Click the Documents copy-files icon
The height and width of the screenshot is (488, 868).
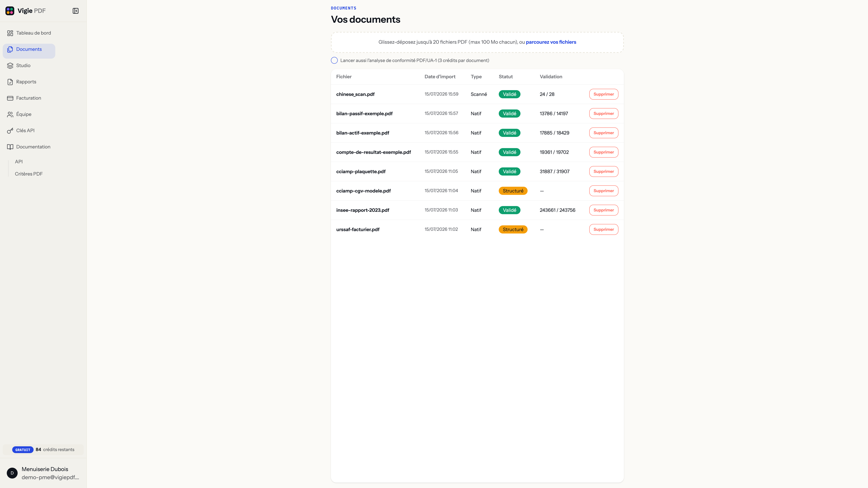pyautogui.click(x=10, y=49)
